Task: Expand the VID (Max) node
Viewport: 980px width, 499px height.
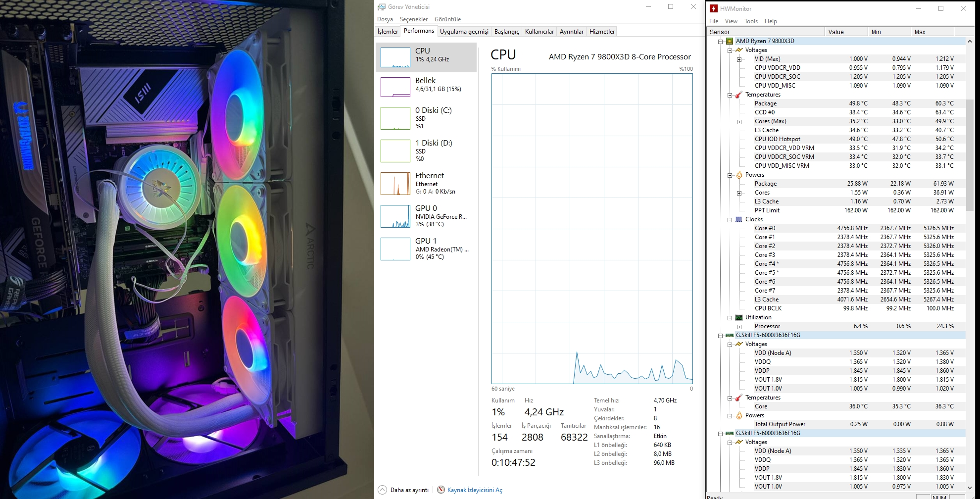Action: (x=739, y=59)
